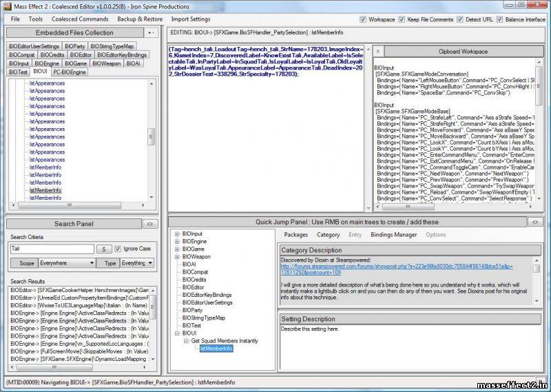551x392 pixels.
Task: Open the Scope 'Everywhere' dropdown
Action: pyautogui.click(x=67, y=263)
